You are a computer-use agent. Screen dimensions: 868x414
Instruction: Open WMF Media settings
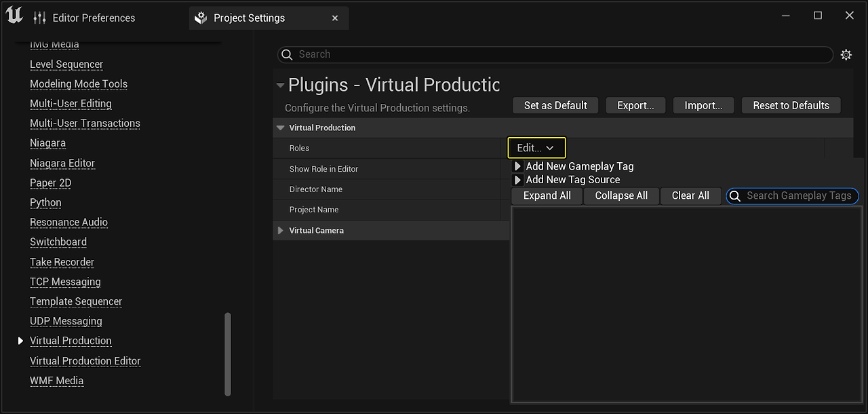(x=56, y=381)
